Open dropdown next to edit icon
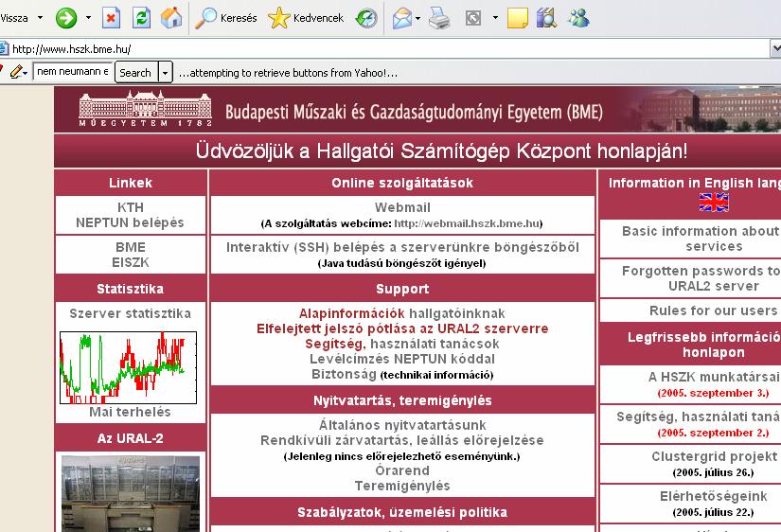The height and width of the screenshot is (532, 781). click(495, 18)
